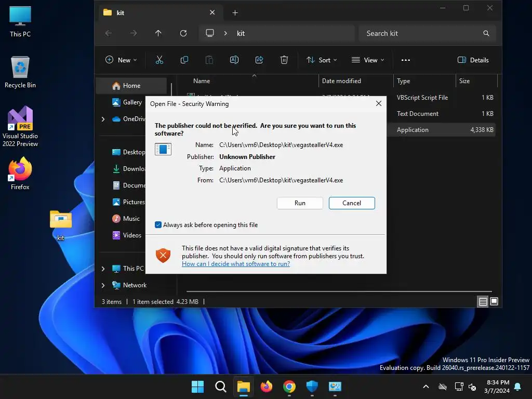Click the Copy icon in Explorer toolbar
532x399 pixels.
tap(184, 60)
